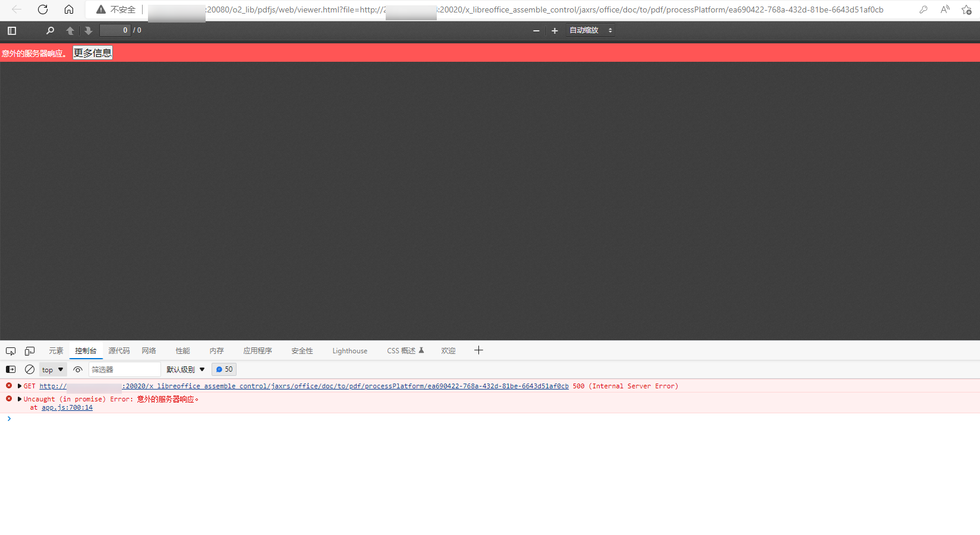Viewport: 980px width, 535px height.
Task: Switch to the 控制台 tab
Action: tap(86, 351)
